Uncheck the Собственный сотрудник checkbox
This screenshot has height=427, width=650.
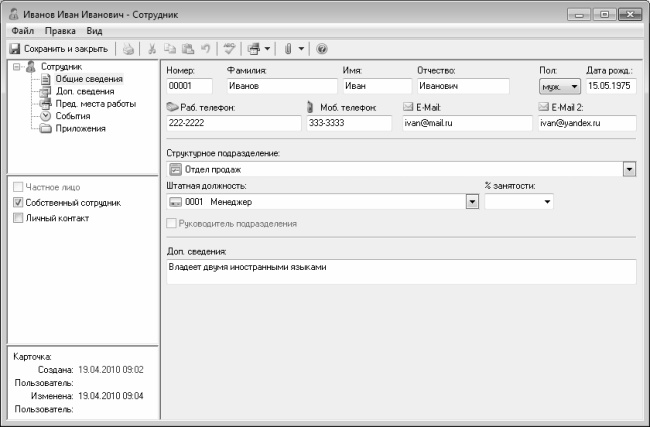coord(19,203)
